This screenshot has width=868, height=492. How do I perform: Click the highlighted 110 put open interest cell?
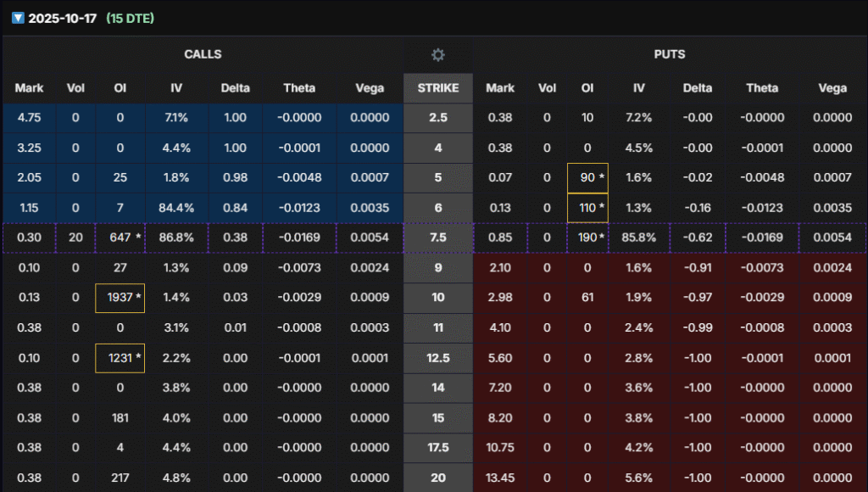[587, 208]
